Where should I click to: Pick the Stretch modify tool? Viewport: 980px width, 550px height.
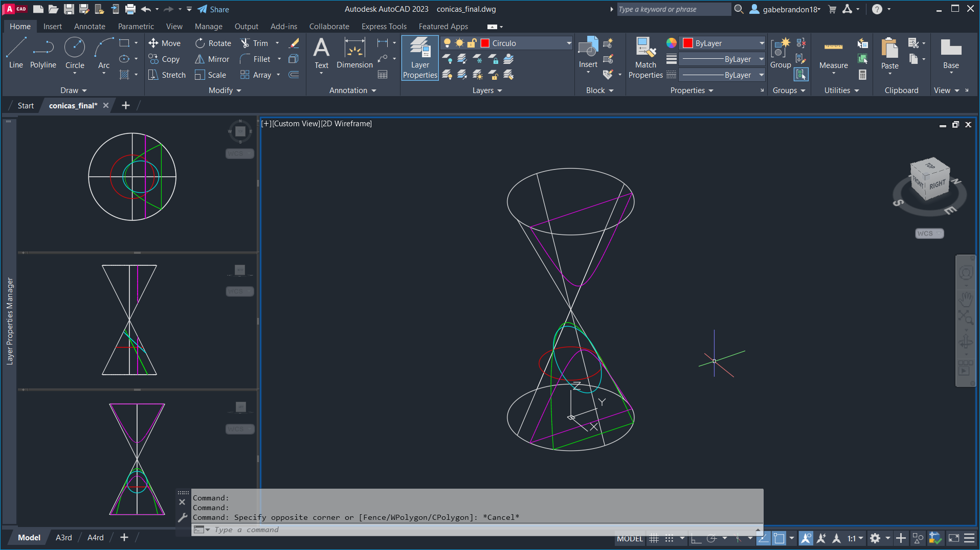(167, 75)
